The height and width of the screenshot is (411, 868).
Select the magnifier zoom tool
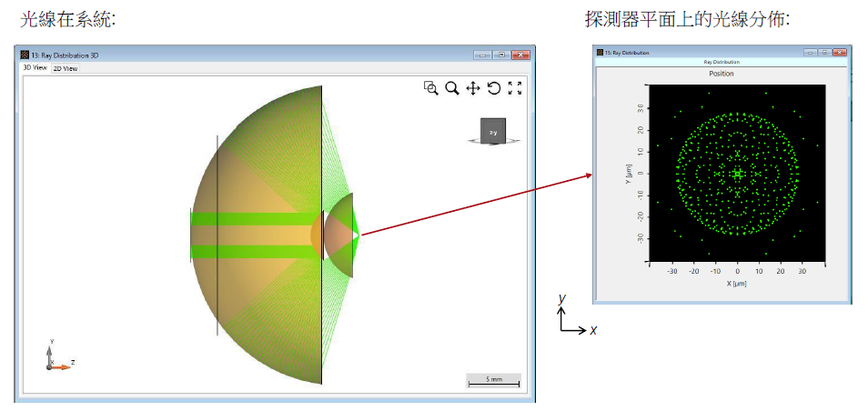[452, 88]
